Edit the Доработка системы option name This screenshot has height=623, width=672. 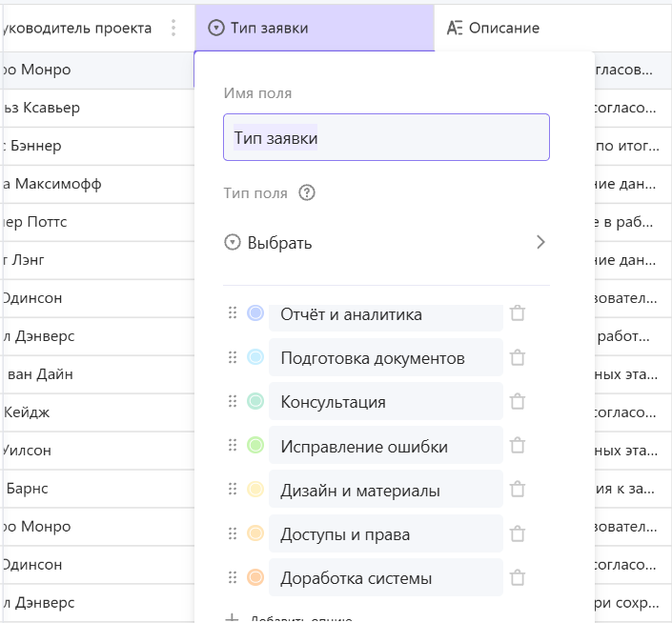click(386, 577)
